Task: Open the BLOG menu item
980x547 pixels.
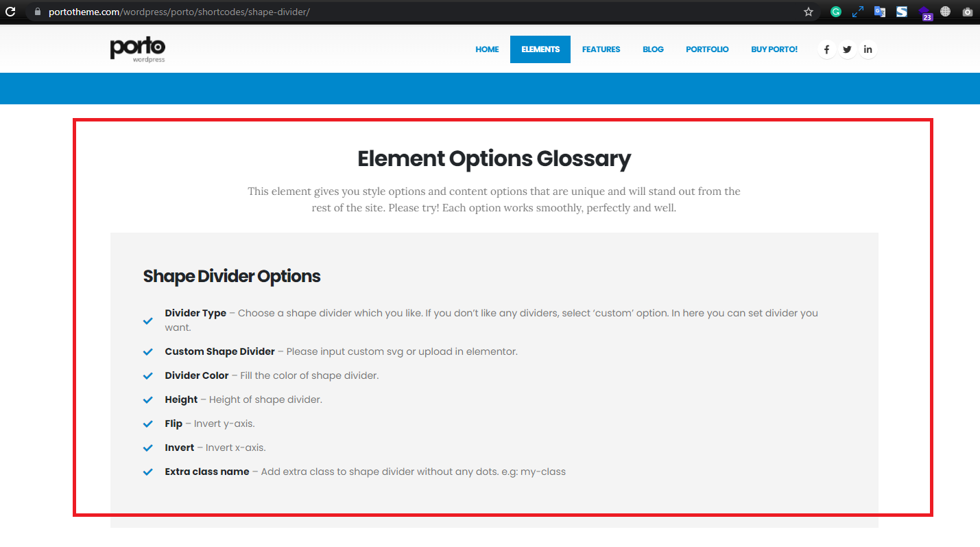Action: click(x=653, y=49)
